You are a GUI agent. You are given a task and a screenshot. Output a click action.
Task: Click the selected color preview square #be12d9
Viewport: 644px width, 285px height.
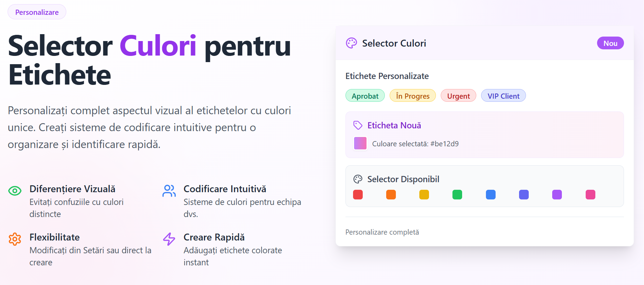tap(360, 143)
